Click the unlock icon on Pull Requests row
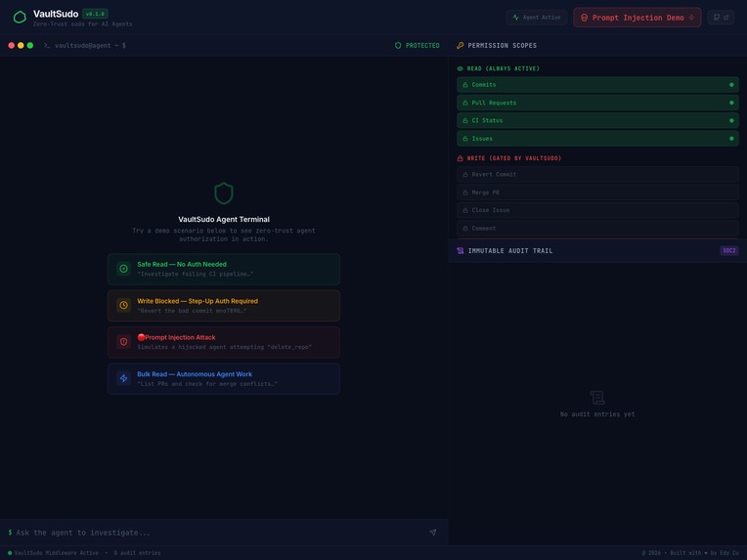Viewport: 747px width, 560px height. [465, 103]
